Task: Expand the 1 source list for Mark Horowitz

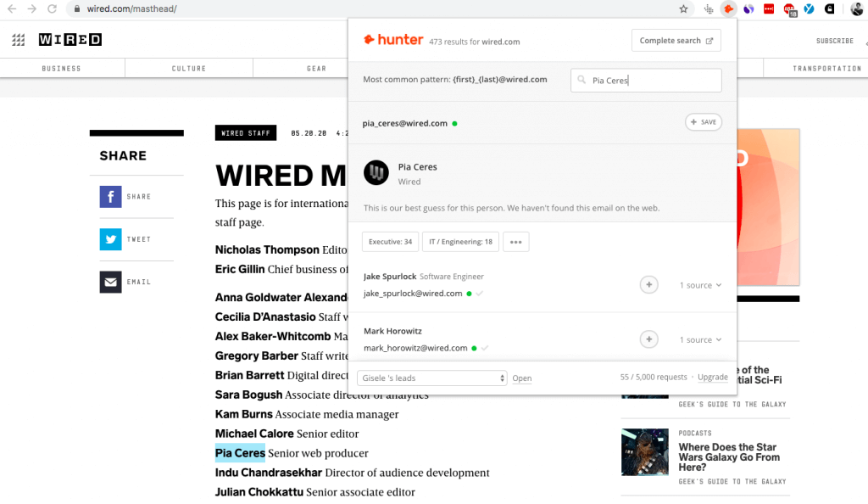Action: [x=700, y=339]
